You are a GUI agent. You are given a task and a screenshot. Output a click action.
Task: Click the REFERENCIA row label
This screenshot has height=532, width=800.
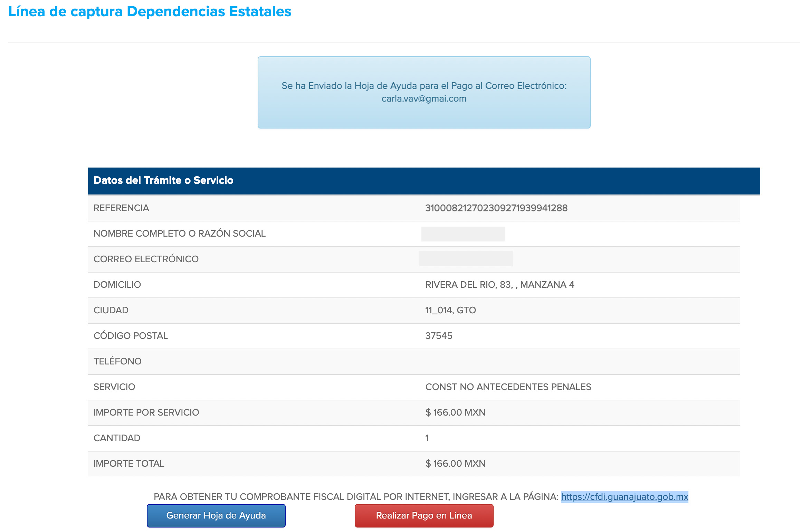[x=121, y=208]
